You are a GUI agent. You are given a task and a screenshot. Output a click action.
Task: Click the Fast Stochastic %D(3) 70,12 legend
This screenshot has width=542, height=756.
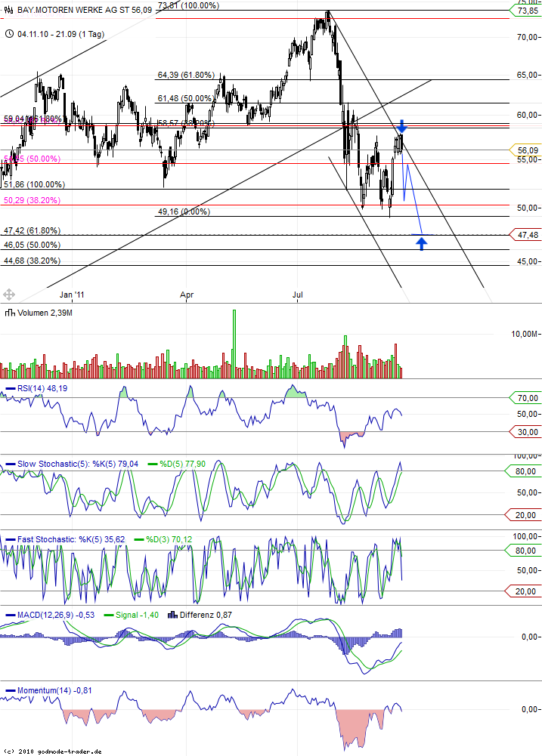(x=163, y=539)
